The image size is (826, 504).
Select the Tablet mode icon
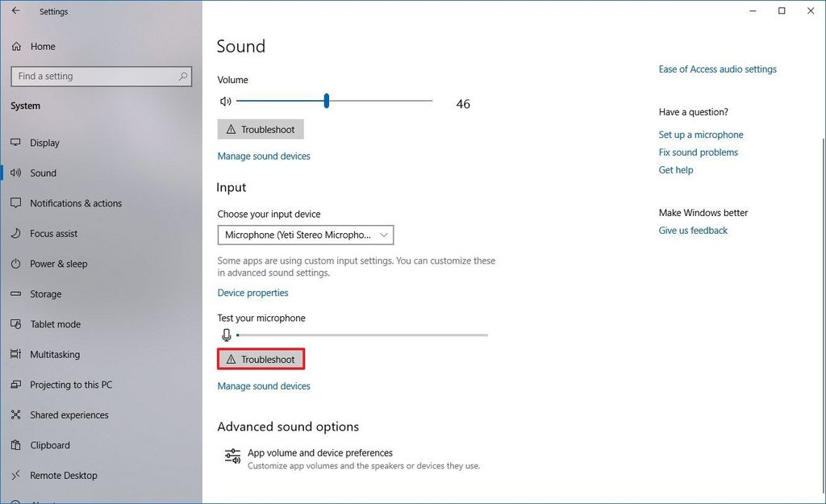click(17, 324)
